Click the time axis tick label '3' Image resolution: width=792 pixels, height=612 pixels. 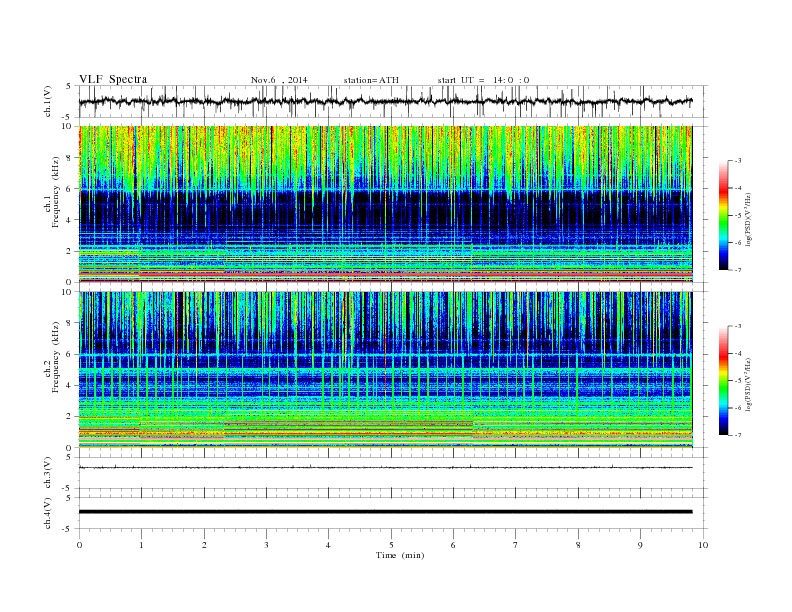pos(266,545)
